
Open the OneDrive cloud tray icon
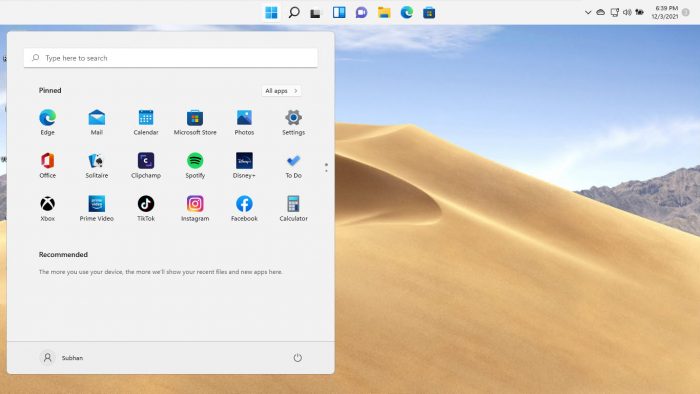coord(600,12)
